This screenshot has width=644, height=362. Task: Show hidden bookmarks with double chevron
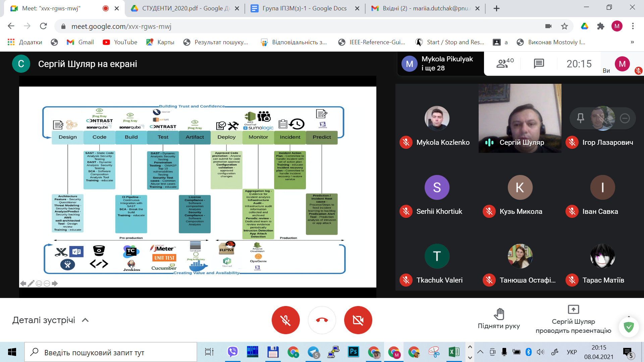(632, 42)
